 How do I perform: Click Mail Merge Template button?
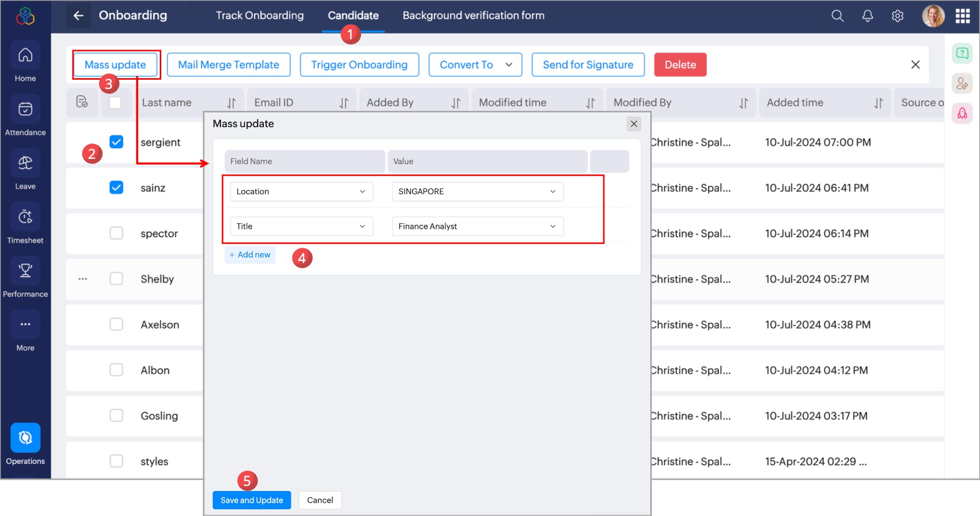point(229,65)
